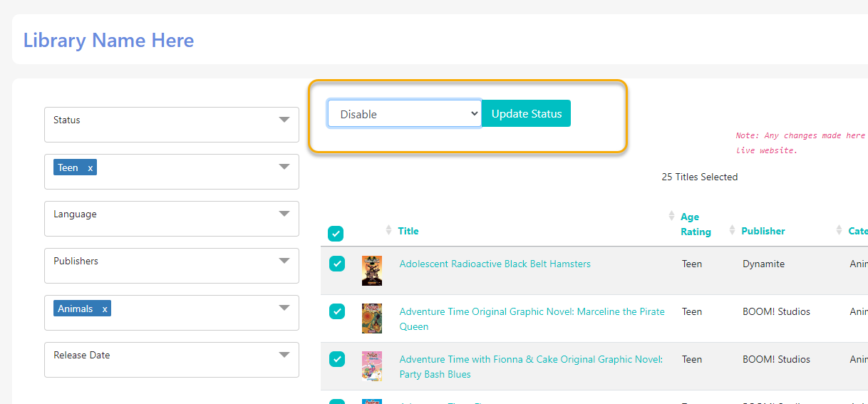Open Adventure Time Fionna & Cake Party Bash Blues link
Viewport: 868px width, 404px height.
pos(532,367)
